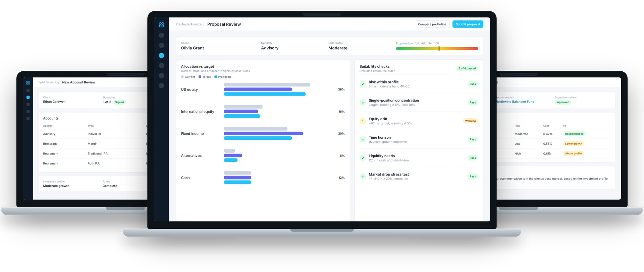
Task: Select the highlighted blue sidebar icon in Proposal Review
Action: [x=161, y=56]
